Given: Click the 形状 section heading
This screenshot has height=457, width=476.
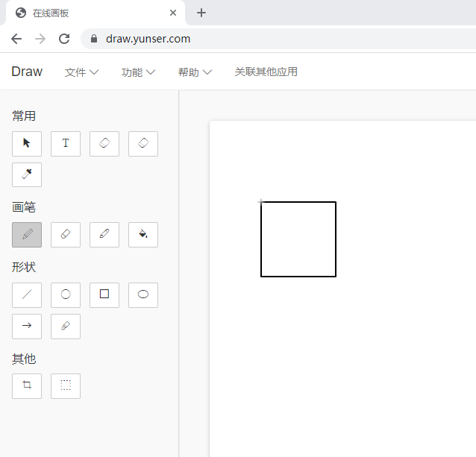Looking at the screenshot, I should click(x=24, y=267).
